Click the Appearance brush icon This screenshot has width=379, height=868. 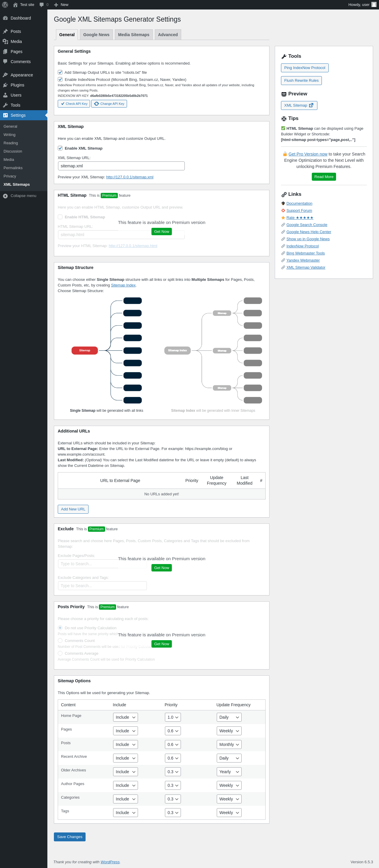click(x=5, y=75)
